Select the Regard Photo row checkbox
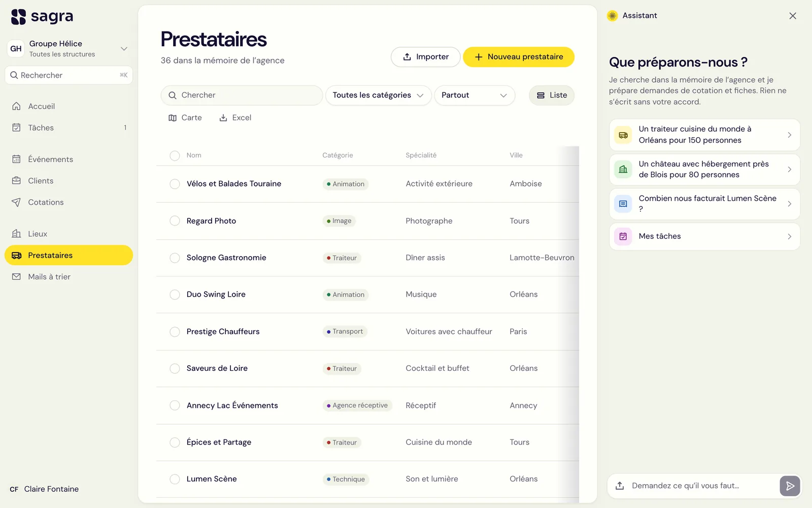 click(x=175, y=221)
